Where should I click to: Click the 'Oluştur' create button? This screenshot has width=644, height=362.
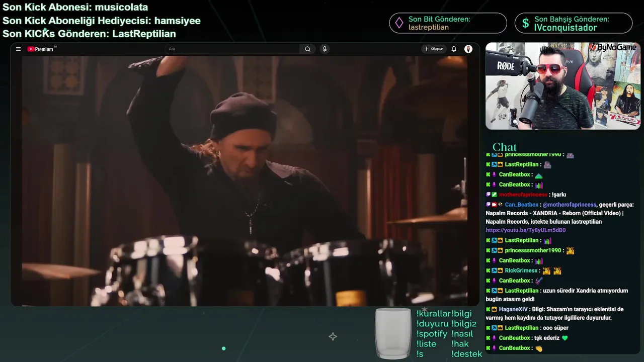434,49
